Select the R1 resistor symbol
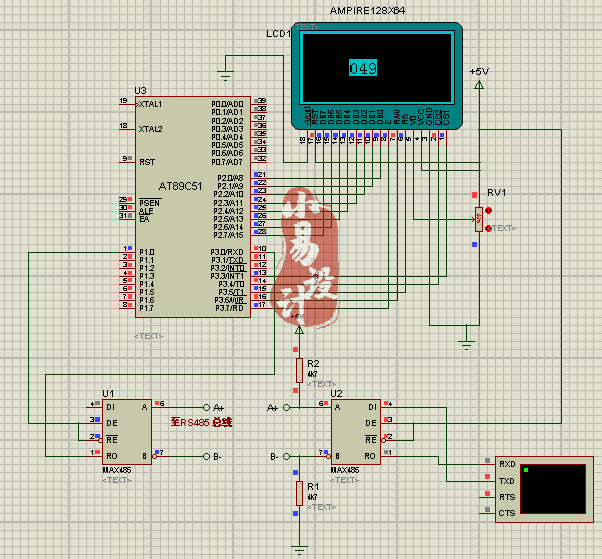This screenshot has height=559, width=602. pos(299,493)
